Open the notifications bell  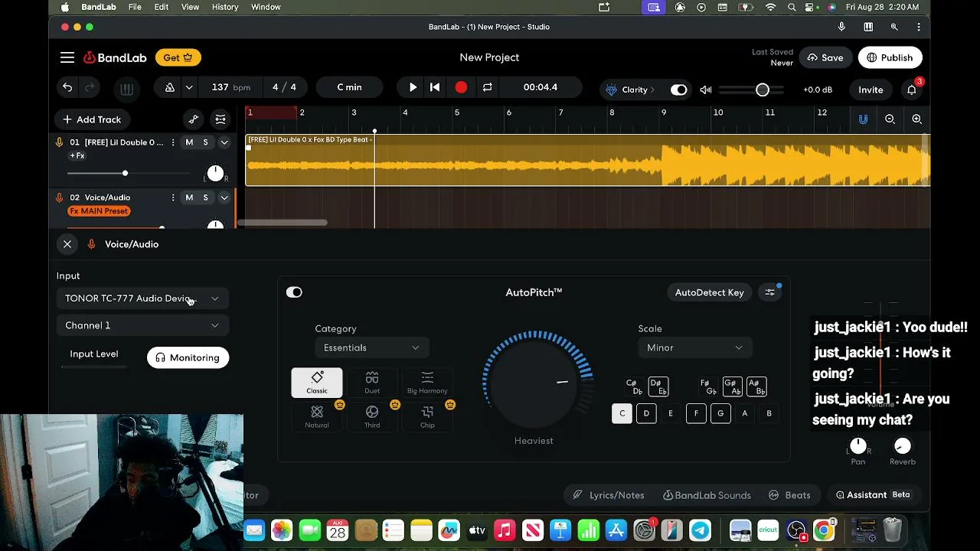pyautogui.click(x=912, y=90)
